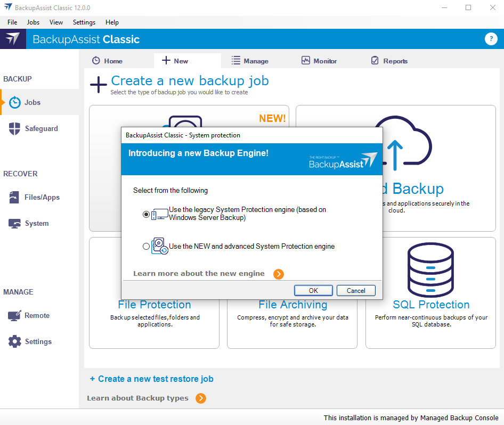
Task: Click the list icon on the Manage tab
Action: click(x=236, y=60)
